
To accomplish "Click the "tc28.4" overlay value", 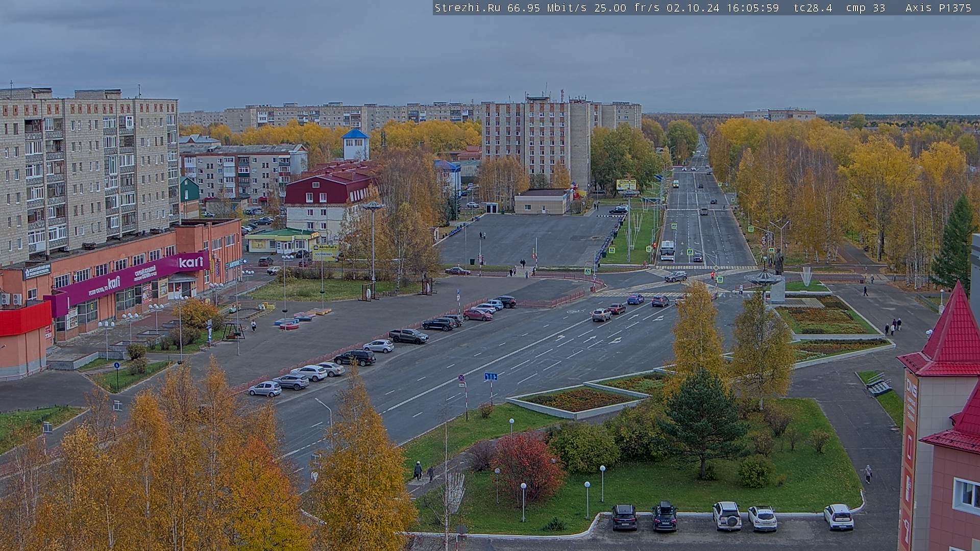I will [x=813, y=8].
